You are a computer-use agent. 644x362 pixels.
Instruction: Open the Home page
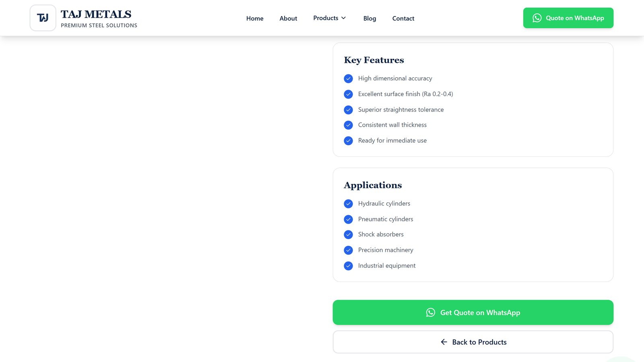pyautogui.click(x=255, y=18)
